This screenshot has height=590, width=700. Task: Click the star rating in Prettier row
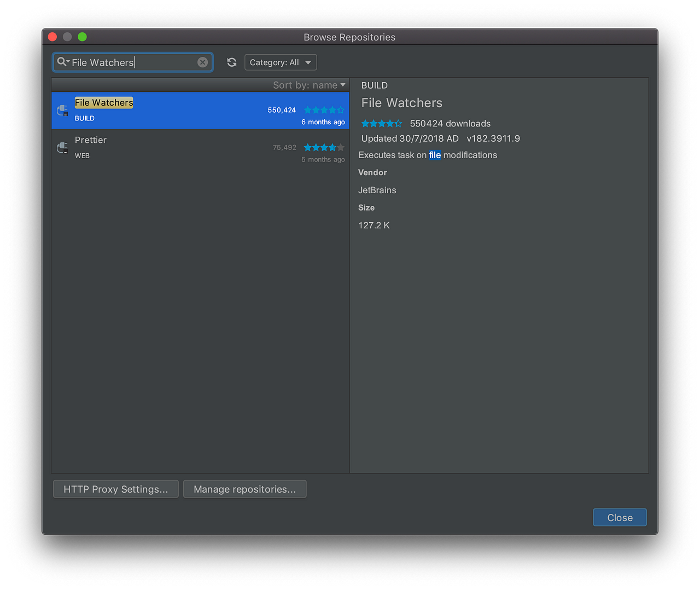(324, 147)
